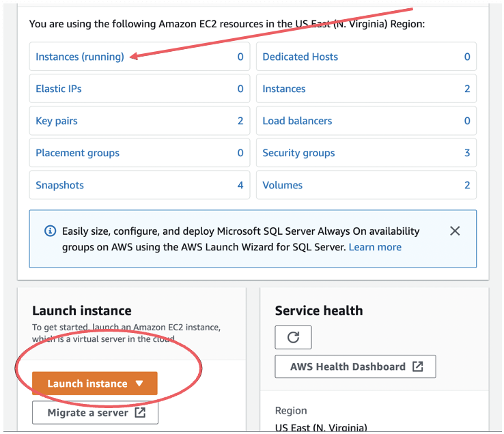This screenshot has width=504, height=434.
Task: Dismiss the SQL Server info banner
Action: tap(455, 231)
